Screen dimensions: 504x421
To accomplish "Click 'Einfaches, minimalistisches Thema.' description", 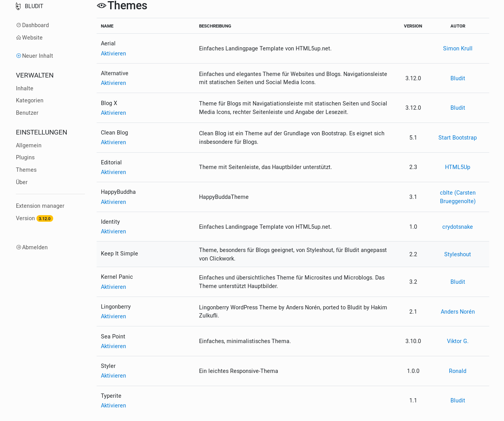I will [x=245, y=341].
